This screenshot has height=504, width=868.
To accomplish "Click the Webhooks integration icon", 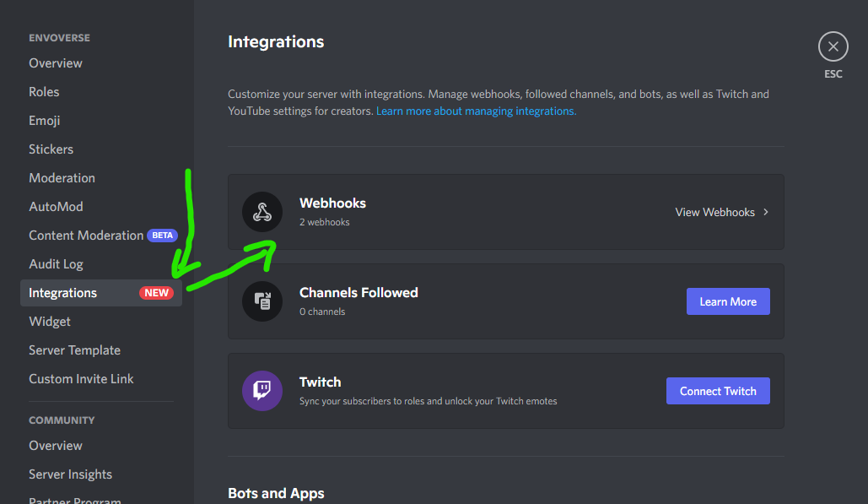I will [x=262, y=212].
